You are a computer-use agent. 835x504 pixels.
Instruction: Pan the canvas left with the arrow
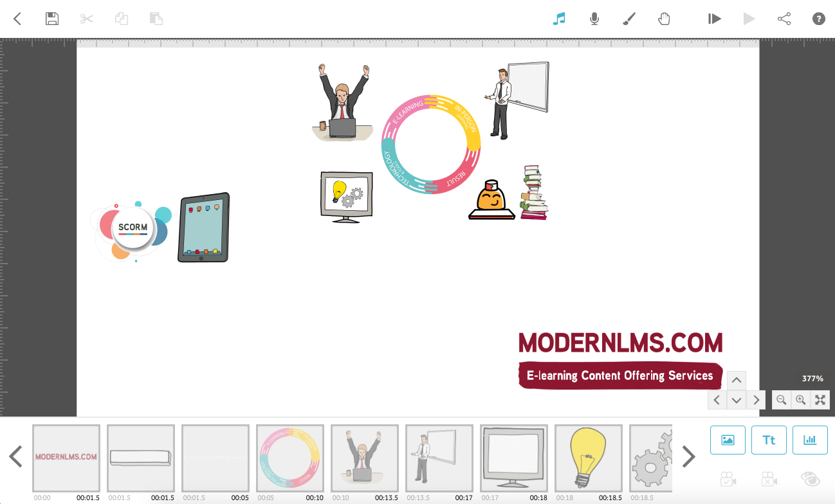717,400
